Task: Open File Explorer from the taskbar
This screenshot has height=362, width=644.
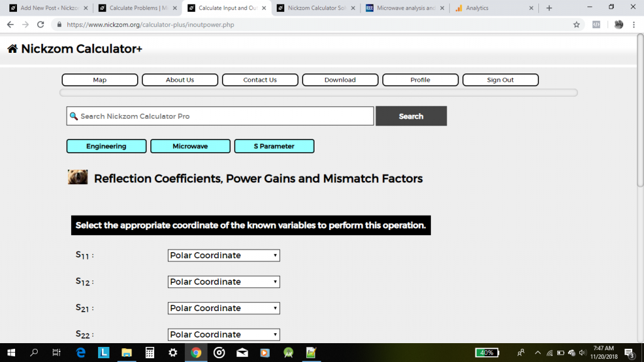Action: (x=126, y=353)
